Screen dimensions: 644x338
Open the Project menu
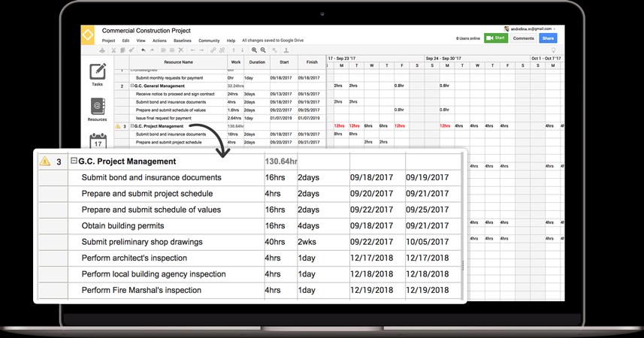point(108,41)
